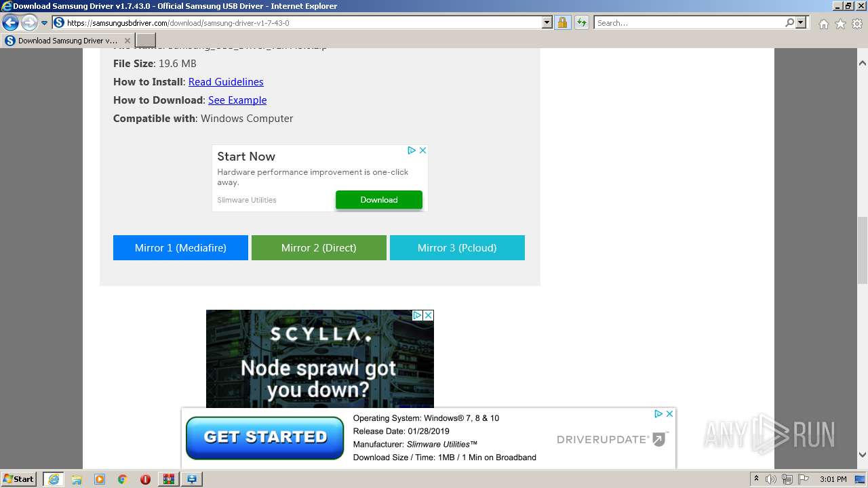Open the browser Home icon
This screenshot has width=868, height=488.
[x=823, y=24]
